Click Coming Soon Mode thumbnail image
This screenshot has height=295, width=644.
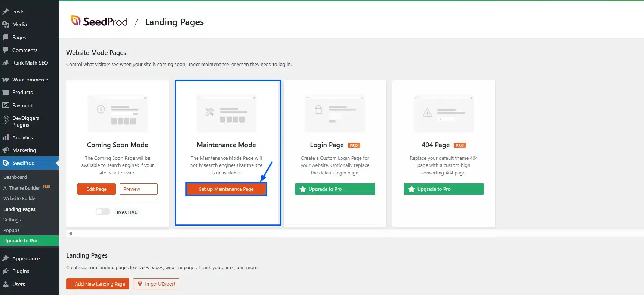[x=118, y=114]
